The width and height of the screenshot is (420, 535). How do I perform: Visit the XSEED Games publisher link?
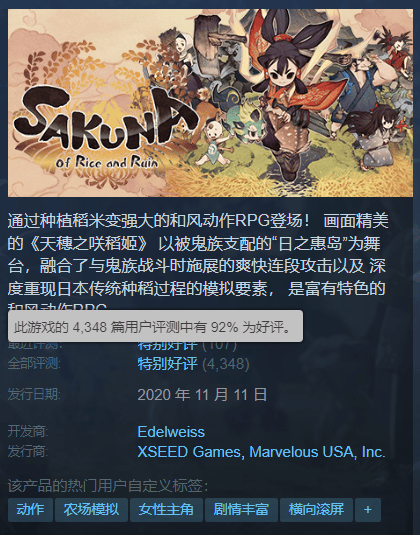click(x=189, y=452)
